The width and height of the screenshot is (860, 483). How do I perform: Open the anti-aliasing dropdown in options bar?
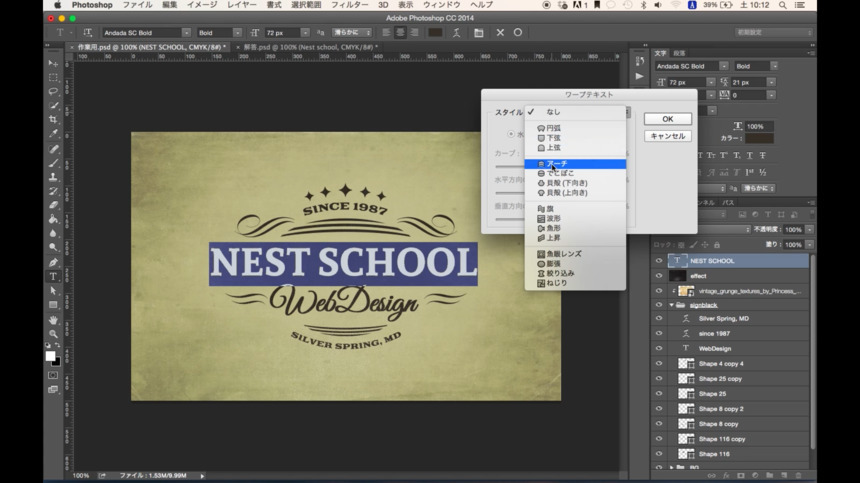(352, 33)
